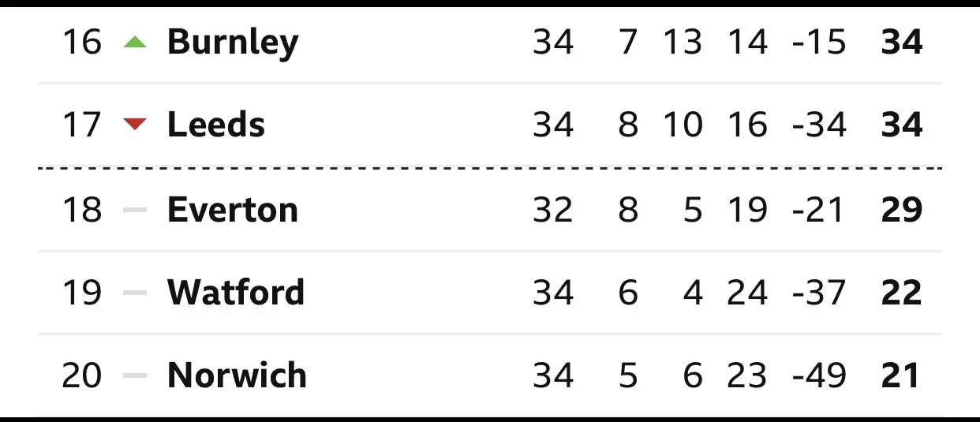Click Norwich's goal difference of -49
This screenshot has width=980, height=422.
(818, 375)
